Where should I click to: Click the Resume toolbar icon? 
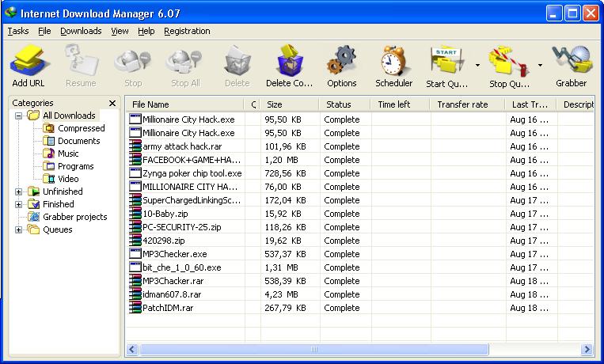[x=82, y=60]
